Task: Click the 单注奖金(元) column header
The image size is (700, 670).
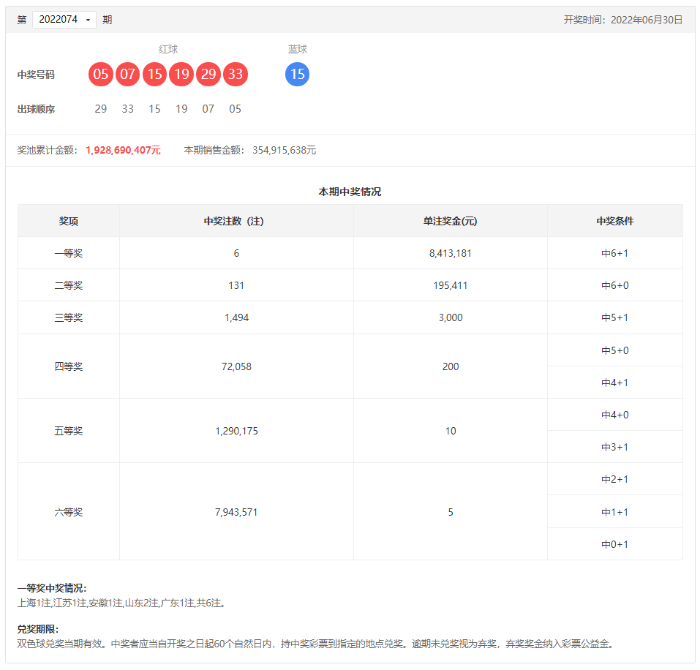Action: [x=450, y=221]
